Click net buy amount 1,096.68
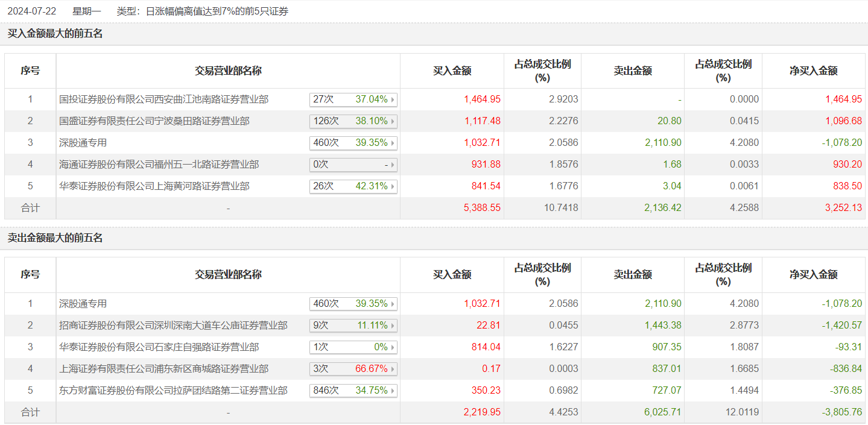868x425 pixels. (x=844, y=121)
